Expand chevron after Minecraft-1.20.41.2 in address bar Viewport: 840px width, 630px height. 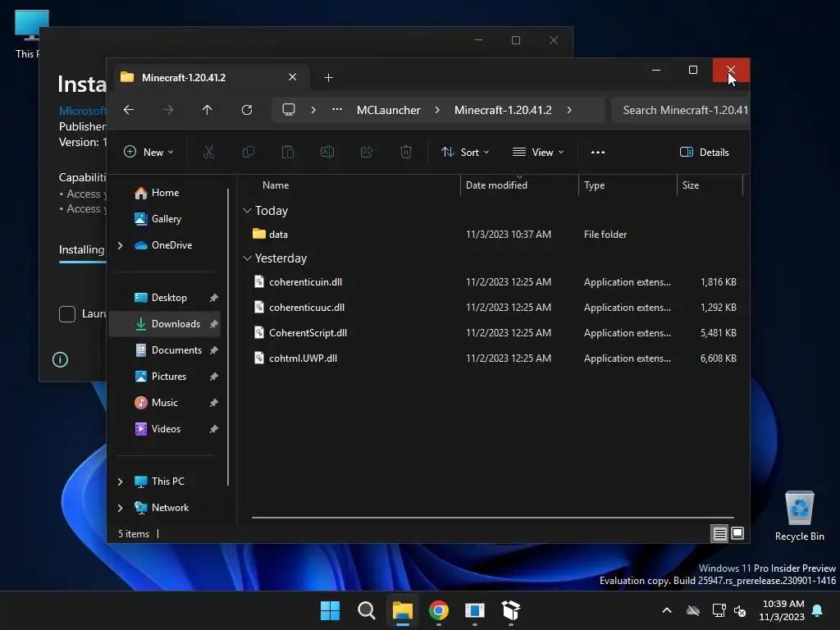pyautogui.click(x=569, y=110)
